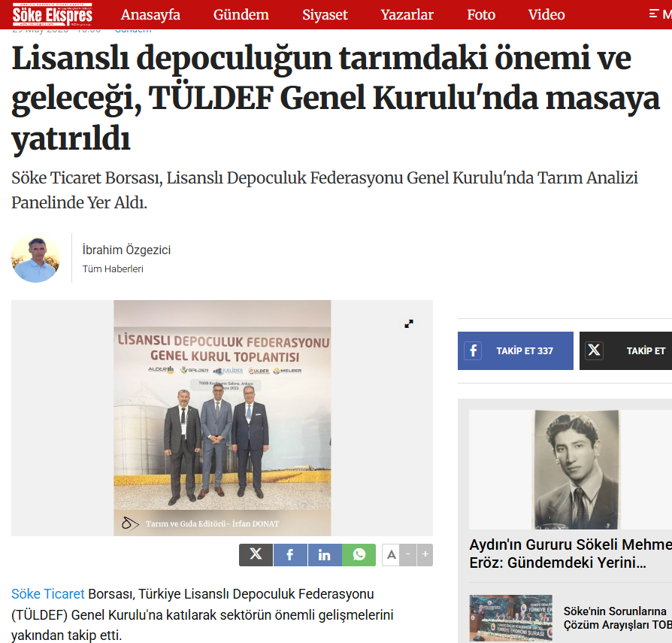Open the Foto gallery section

[x=481, y=14]
